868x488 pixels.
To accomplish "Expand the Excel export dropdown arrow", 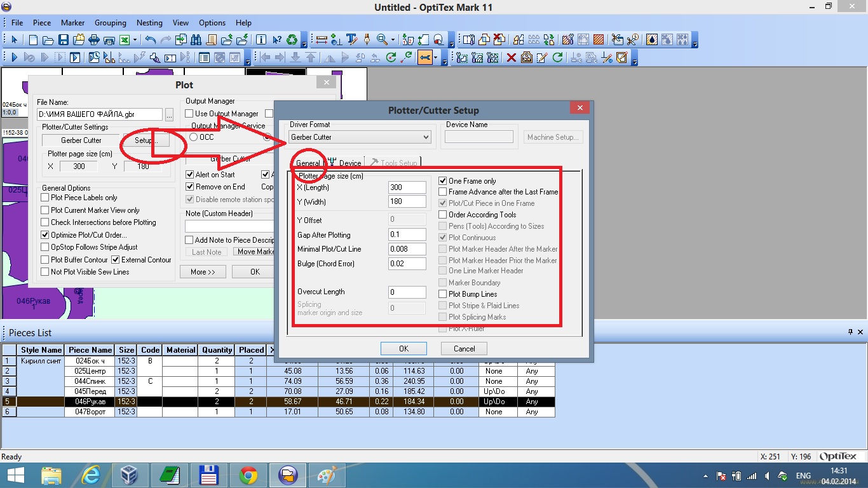I will [x=135, y=40].
